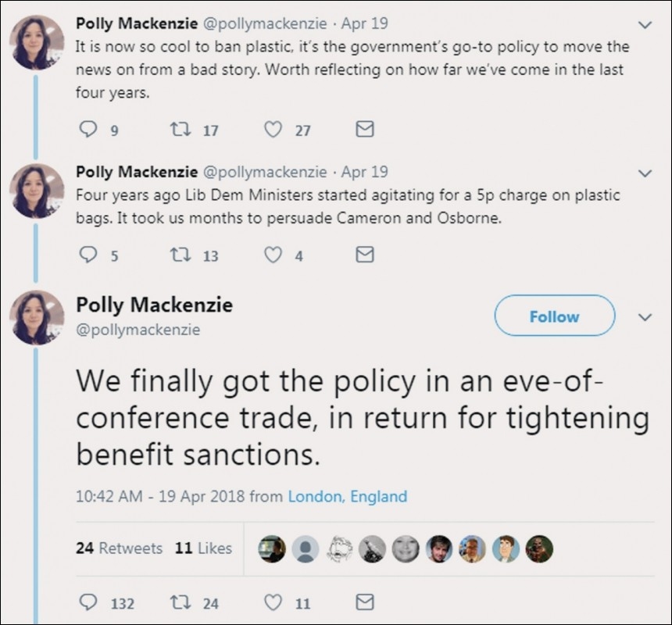Screen dimensions: 672x625
Task: Like the main eve-of-conference tweet
Action: point(273,602)
